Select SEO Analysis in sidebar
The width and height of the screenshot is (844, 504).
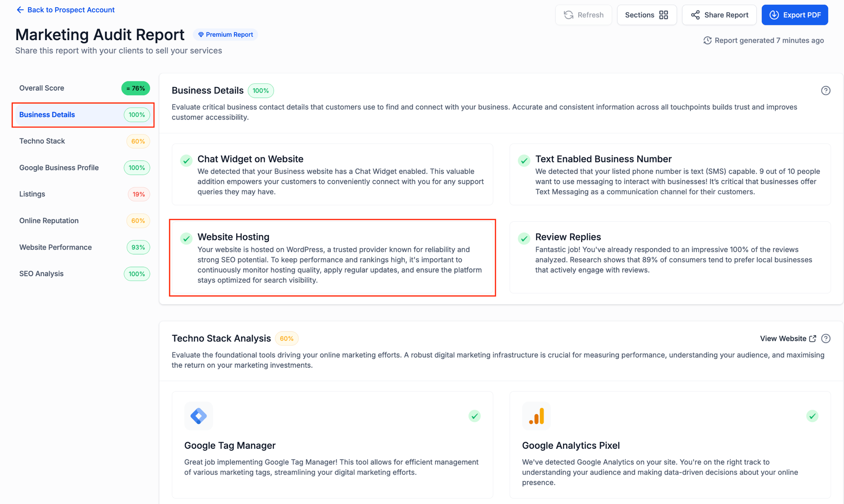[41, 274]
